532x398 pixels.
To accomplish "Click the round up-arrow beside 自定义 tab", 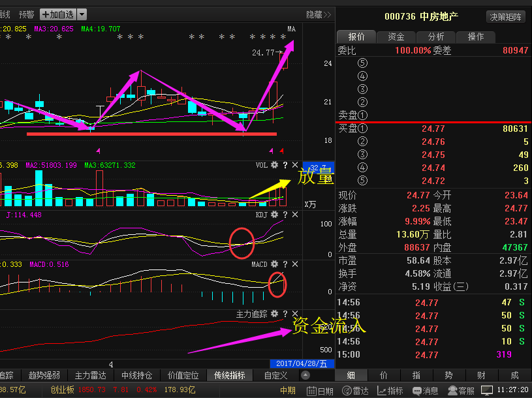I will [305, 375].
